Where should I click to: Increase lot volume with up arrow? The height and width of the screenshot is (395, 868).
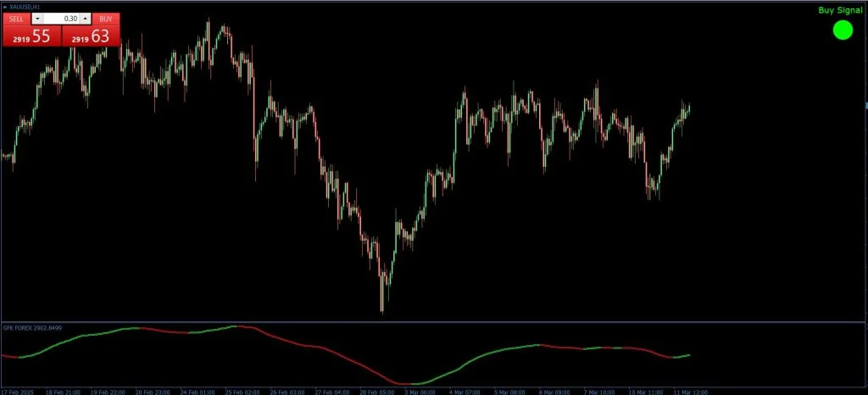click(x=86, y=19)
